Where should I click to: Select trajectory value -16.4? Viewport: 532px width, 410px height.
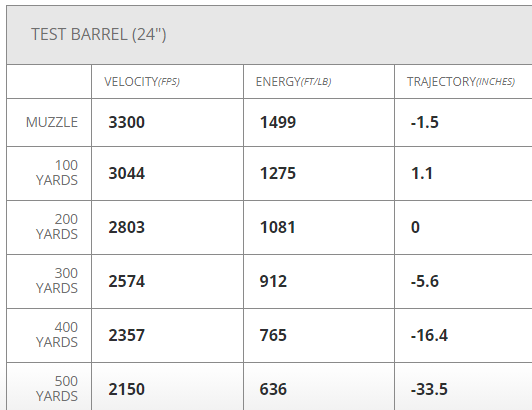coord(429,335)
